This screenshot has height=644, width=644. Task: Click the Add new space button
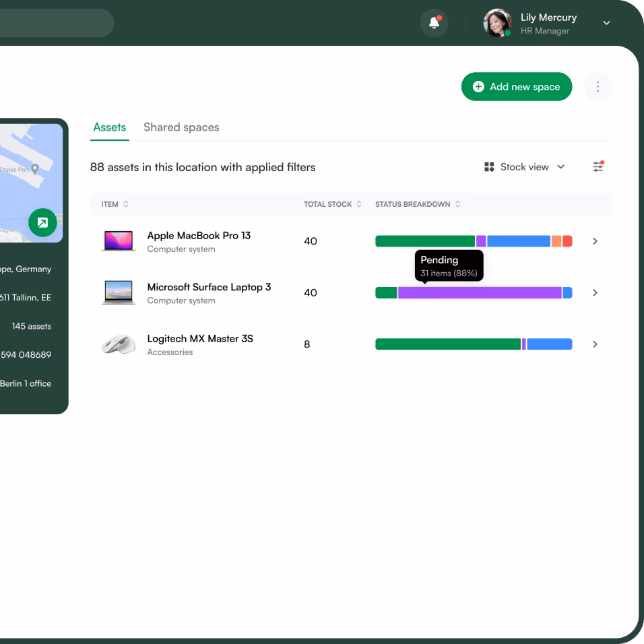point(517,86)
